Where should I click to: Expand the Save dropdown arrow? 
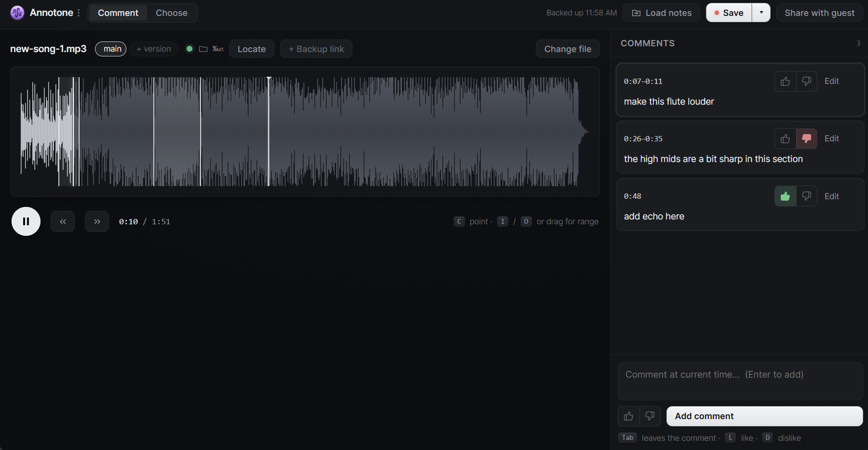click(x=761, y=13)
